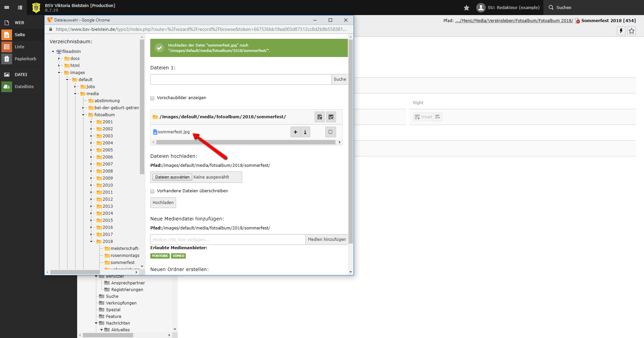
Task: Click Dateien auswählen button
Action: (172, 177)
